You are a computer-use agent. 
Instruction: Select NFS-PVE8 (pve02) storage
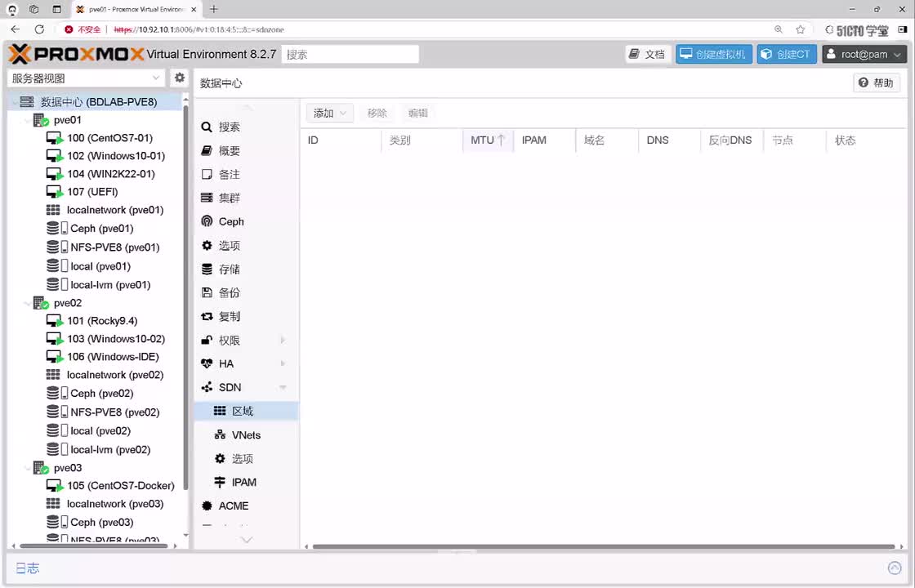click(114, 412)
